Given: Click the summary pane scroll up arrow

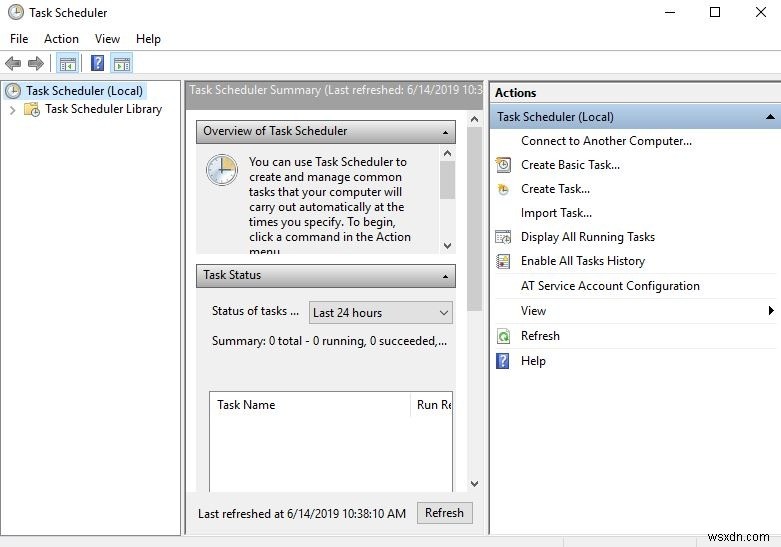Looking at the screenshot, I should (475, 120).
